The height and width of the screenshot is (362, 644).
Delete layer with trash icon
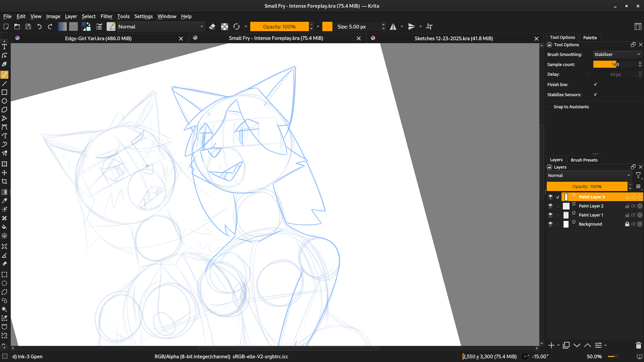(x=638, y=345)
